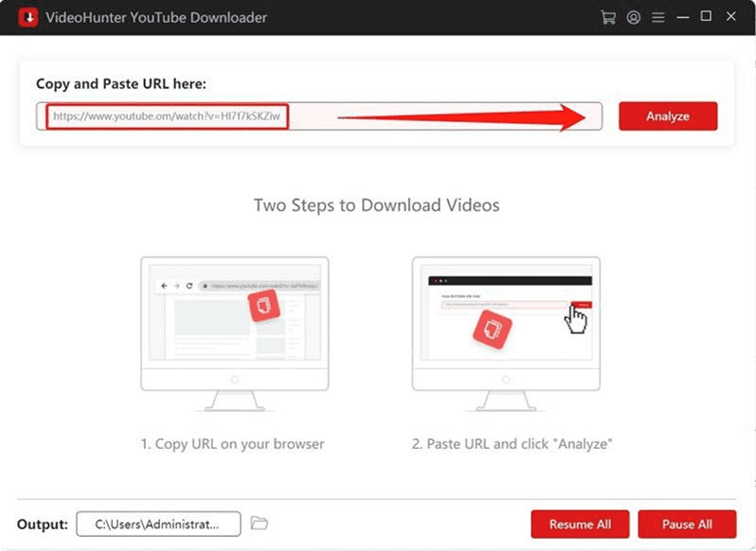Viewport: 756px width, 551px height.
Task: Open the hamburger menu in title bar
Action: [658, 17]
